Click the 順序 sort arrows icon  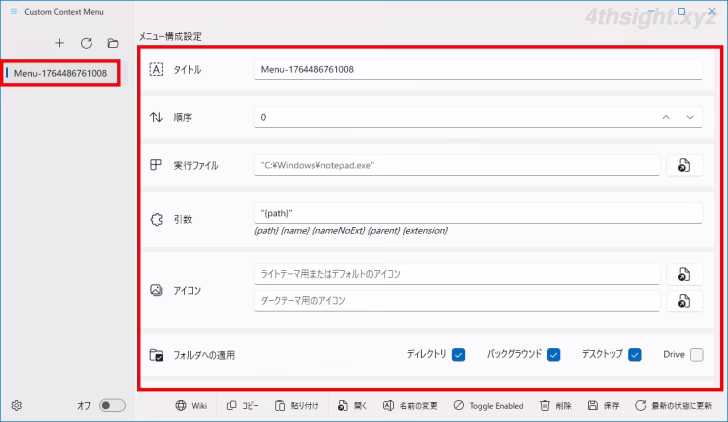[x=156, y=117]
